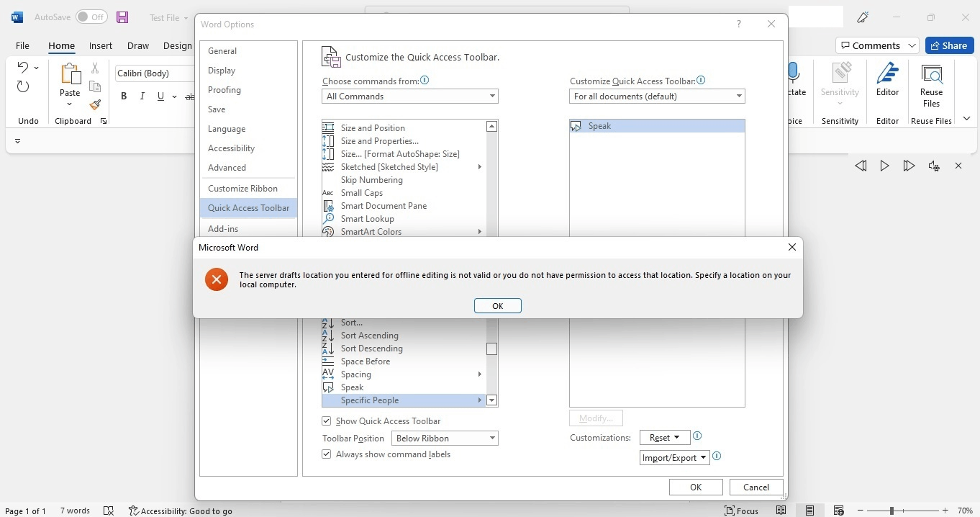Open the Import/Export dropdown button
Viewport: 980px width, 517px height.
674,458
